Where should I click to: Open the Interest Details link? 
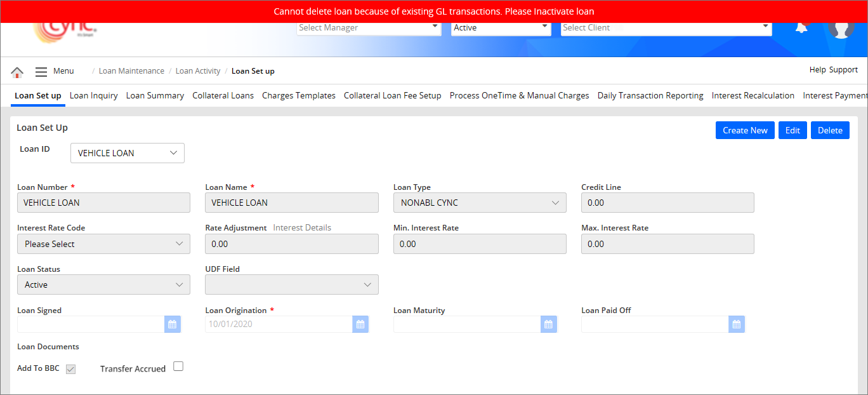tap(302, 228)
